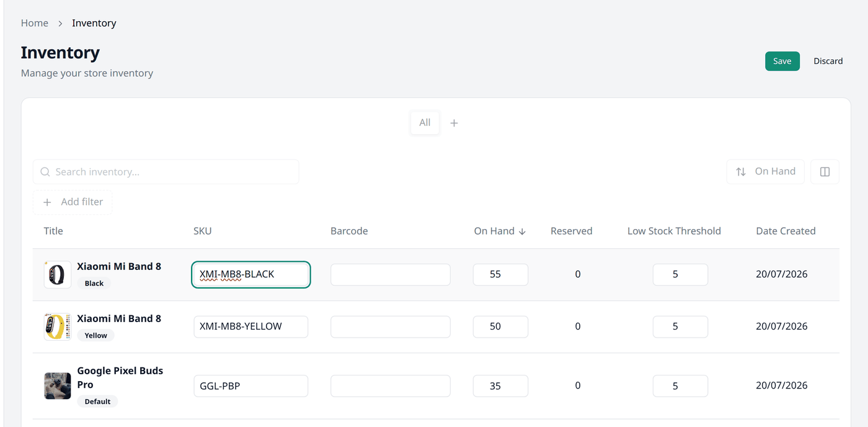The height and width of the screenshot is (427, 868).
Task: Sort by the On Hand column header
Action: click(x=500, y=231)
